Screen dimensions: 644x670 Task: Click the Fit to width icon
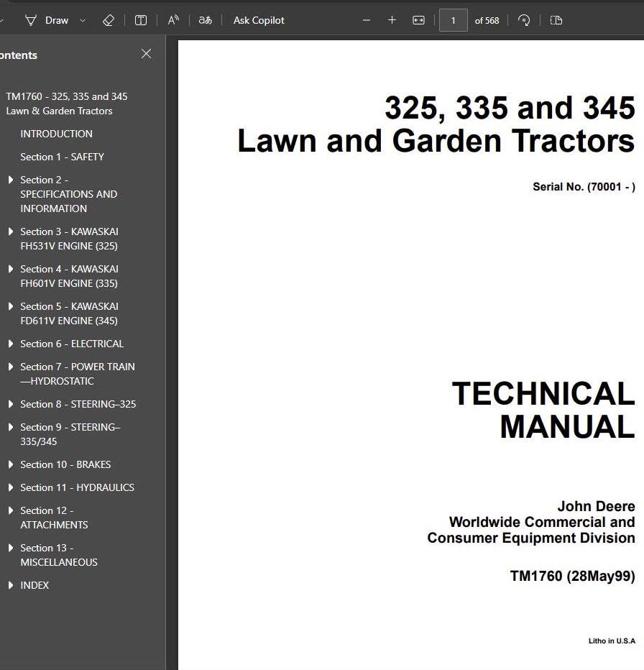coord(418,20)
